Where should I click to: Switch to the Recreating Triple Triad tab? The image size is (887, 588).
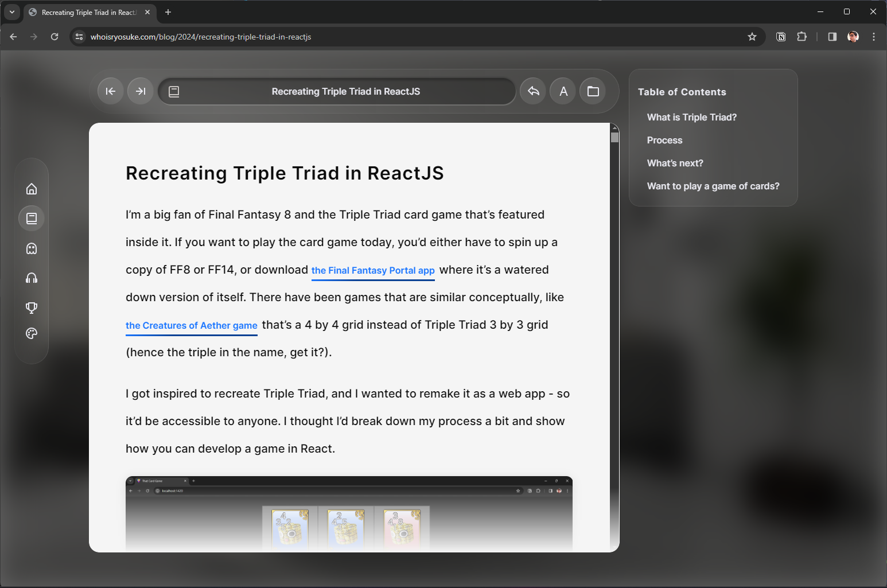point(85,12)
